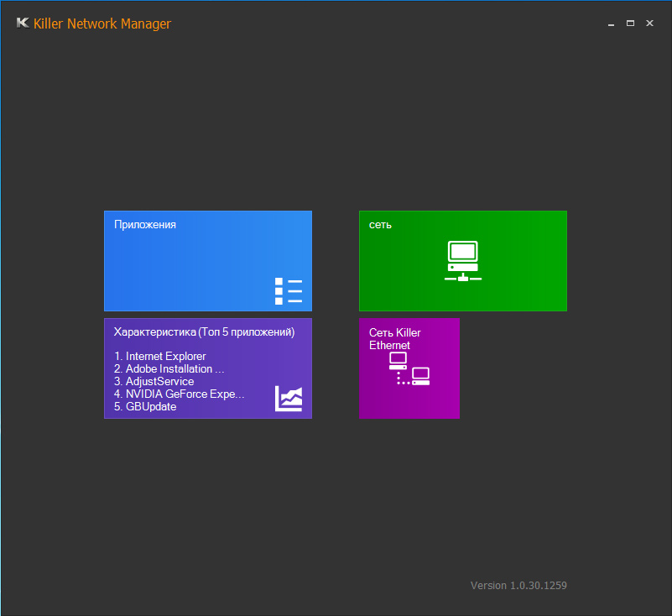Screen dimensions: 672x616
Task: Select '5. GBUpdate' entry
Action: [x=145, y=406]
